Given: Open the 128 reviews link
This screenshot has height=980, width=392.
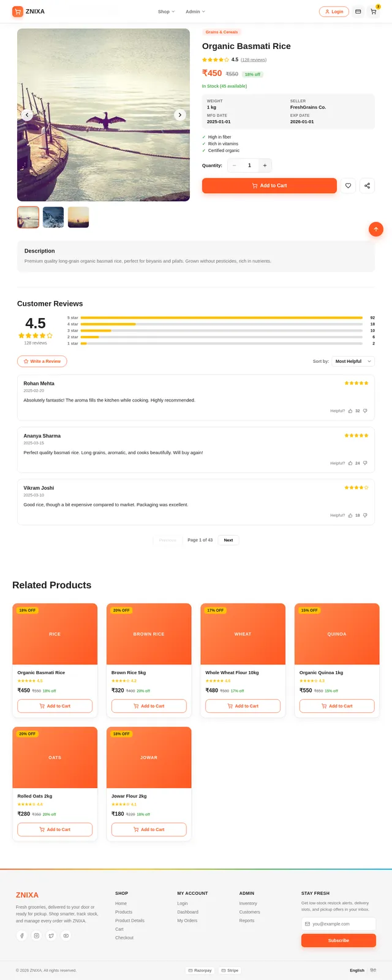Looking at the screenshot, I should [x=254, y=60].
